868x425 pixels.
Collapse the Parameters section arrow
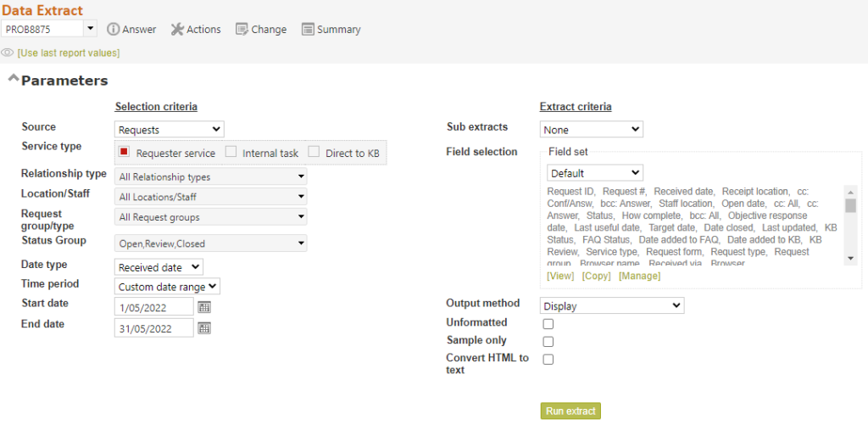coord(13,79)
